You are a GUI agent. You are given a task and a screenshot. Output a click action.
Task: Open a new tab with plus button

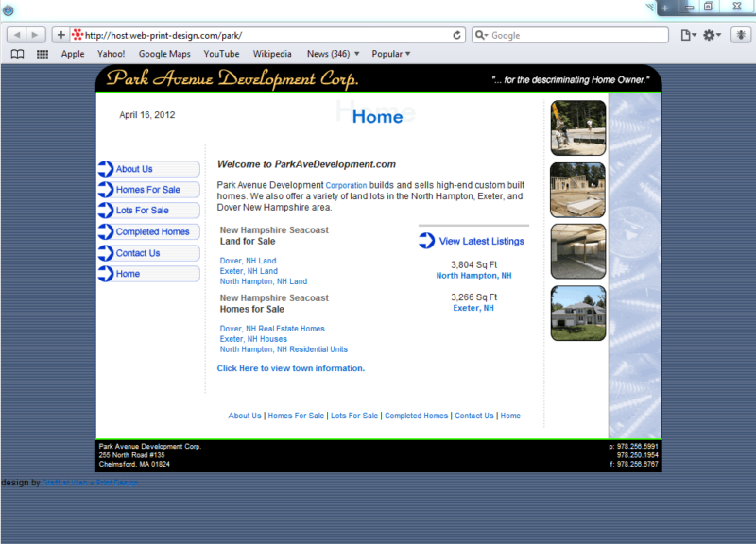coord(665,8)
